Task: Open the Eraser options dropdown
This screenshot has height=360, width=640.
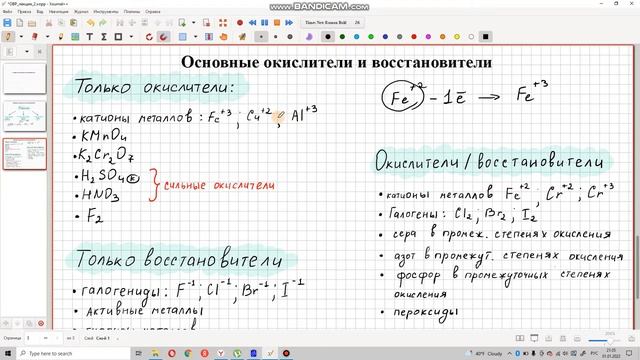Action: [47, 37]
